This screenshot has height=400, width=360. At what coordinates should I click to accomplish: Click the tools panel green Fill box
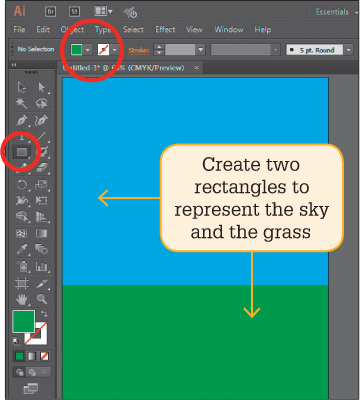click(x=23, y=321)
